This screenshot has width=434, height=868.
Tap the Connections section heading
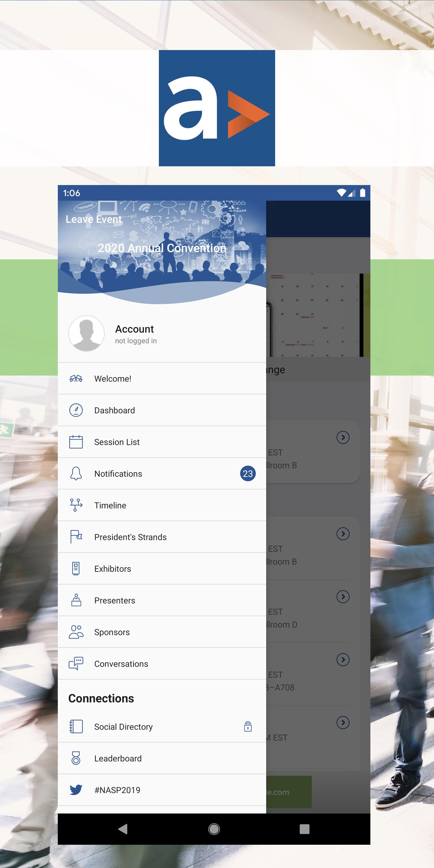(x=101, y=698)
